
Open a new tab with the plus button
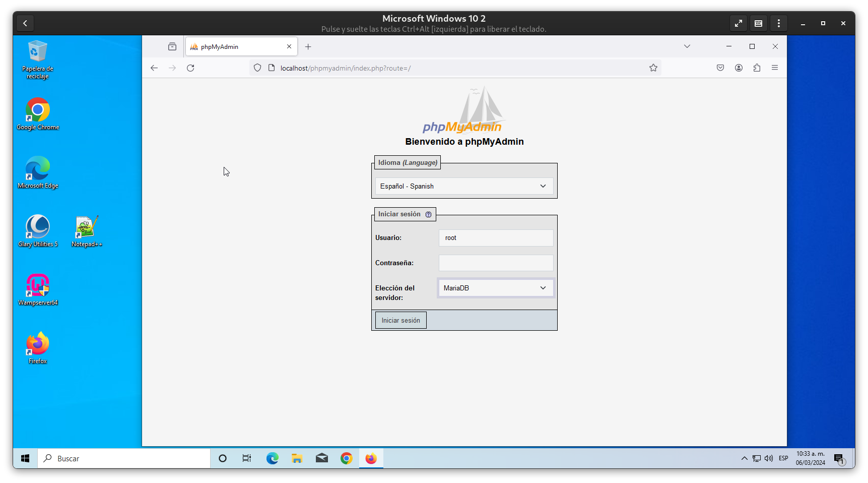click(308, 47)
